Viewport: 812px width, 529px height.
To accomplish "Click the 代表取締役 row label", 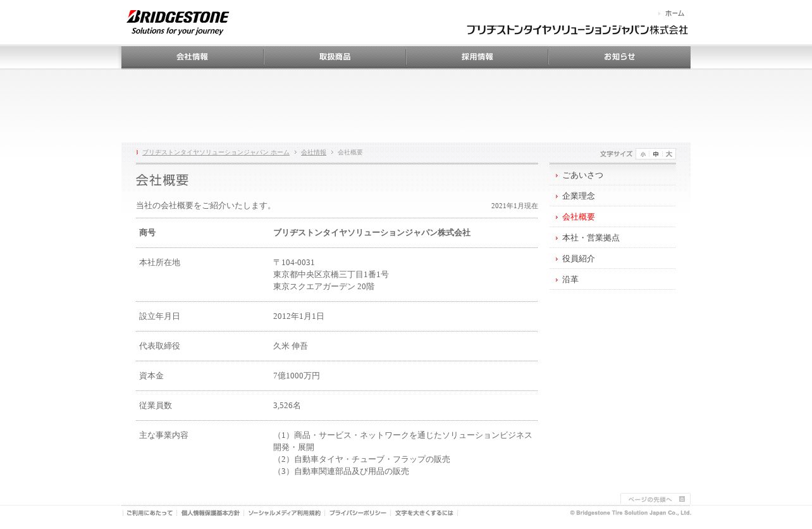I will (x=159, y=346).
